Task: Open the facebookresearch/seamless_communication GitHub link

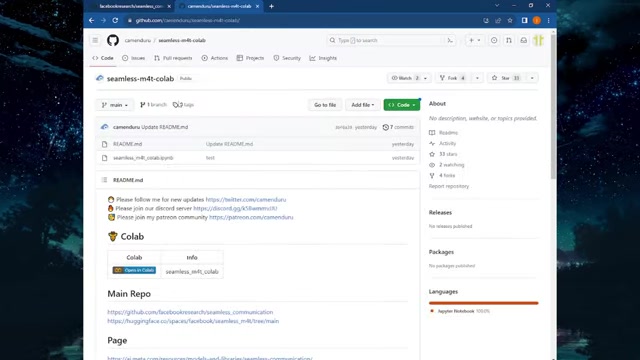Action: (x=190, y=312)
